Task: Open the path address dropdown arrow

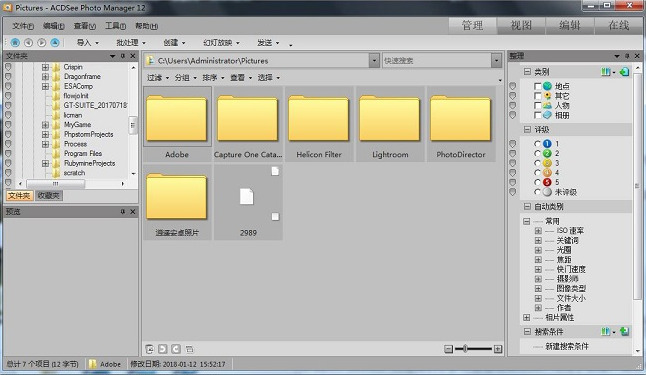Action: [x=374, y=61]
